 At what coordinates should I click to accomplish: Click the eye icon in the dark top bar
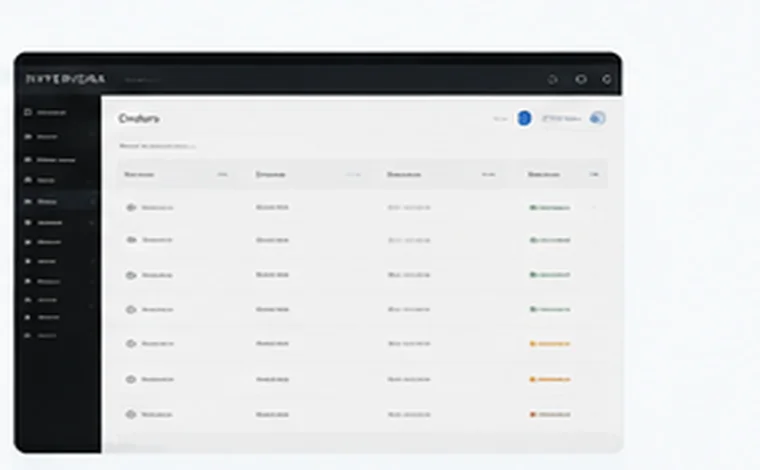[581, 79]
